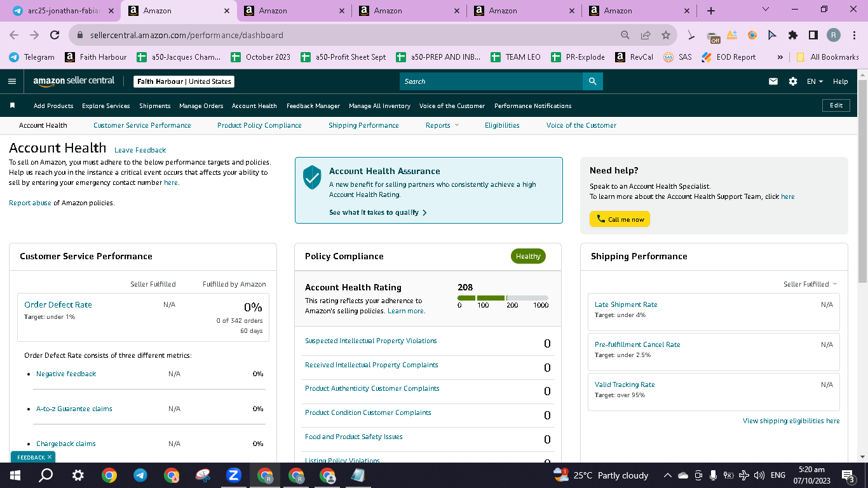The height and width of the screenshot is (488, 868).
Task: Open the Seller Central settings gear
Action: coord(792,81)
